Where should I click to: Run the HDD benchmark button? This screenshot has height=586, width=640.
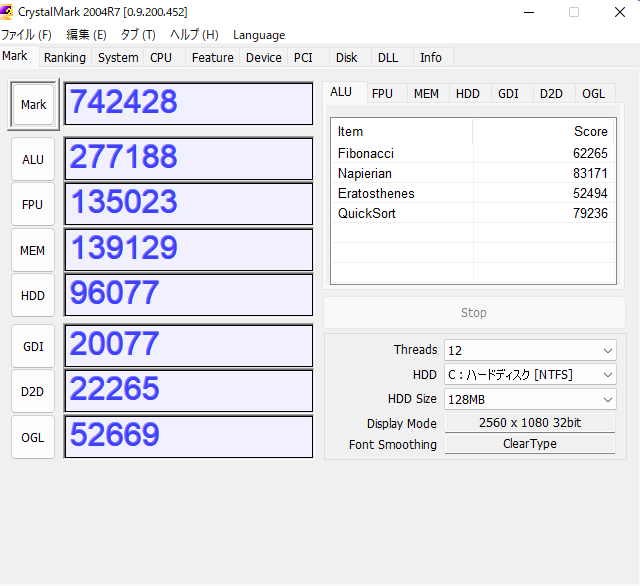point(33,295)
